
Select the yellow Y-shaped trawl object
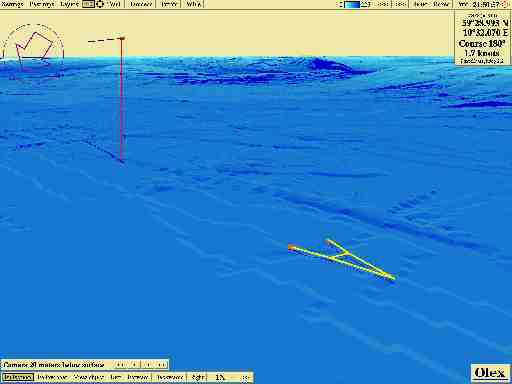point(342,259)
